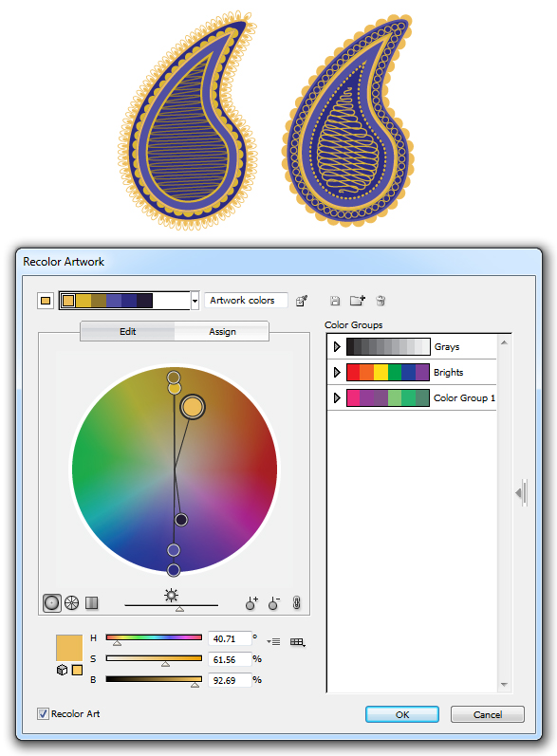
Task: Select the segmented color wheel display icon
Action: click(72, 602)
